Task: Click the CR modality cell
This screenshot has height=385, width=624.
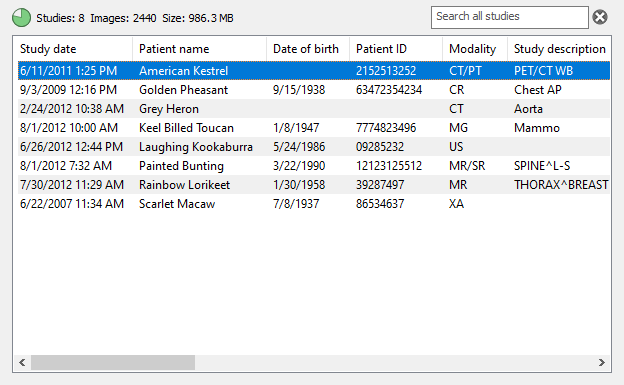Action: 456,90
